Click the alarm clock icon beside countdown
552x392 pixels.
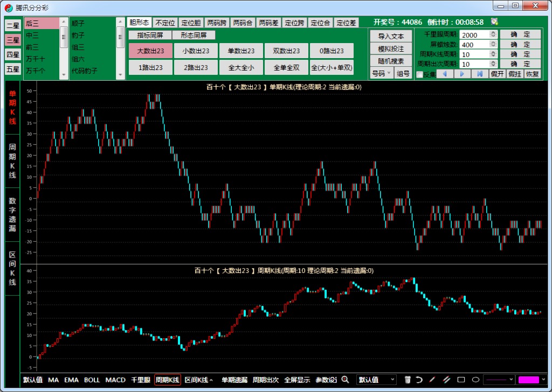[494, 22]
